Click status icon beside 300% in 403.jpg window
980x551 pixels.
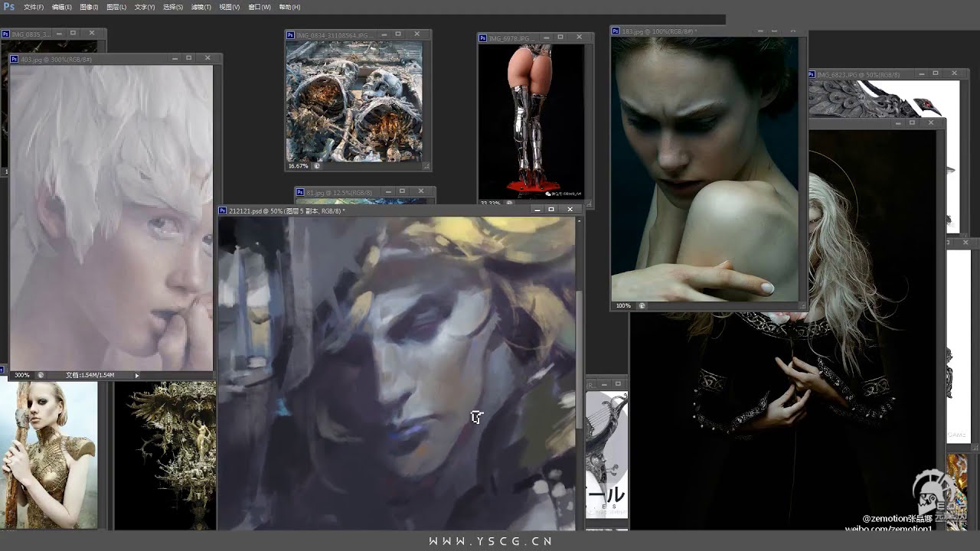click(41, 375)
